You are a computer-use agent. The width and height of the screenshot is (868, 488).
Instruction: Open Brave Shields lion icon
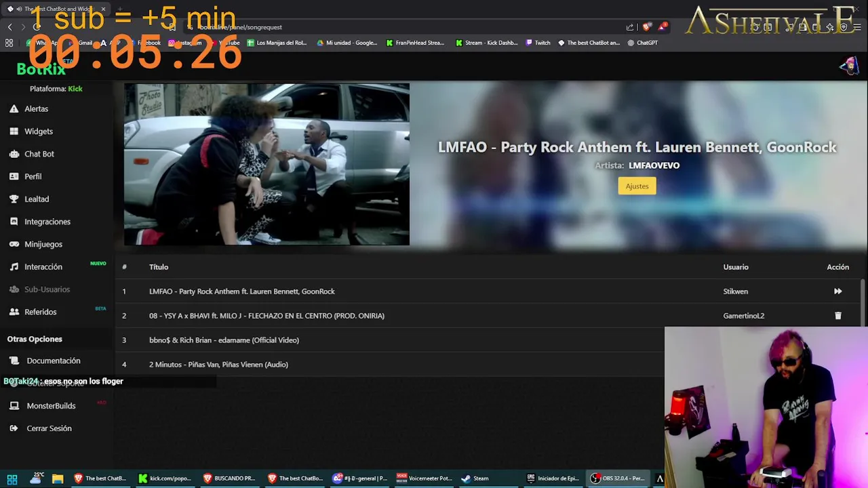pos(646,27)
